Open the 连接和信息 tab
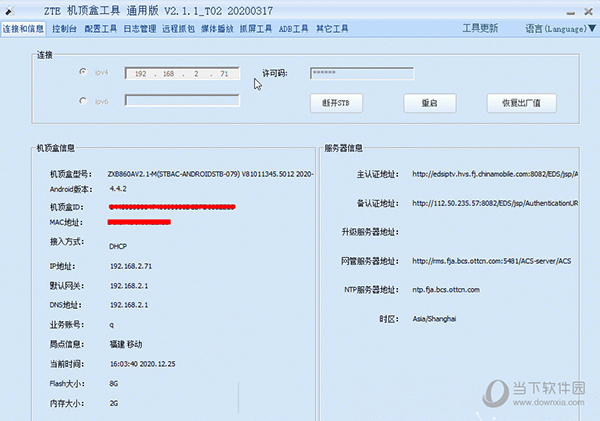600x421 pixels. [x=23, y=29]
